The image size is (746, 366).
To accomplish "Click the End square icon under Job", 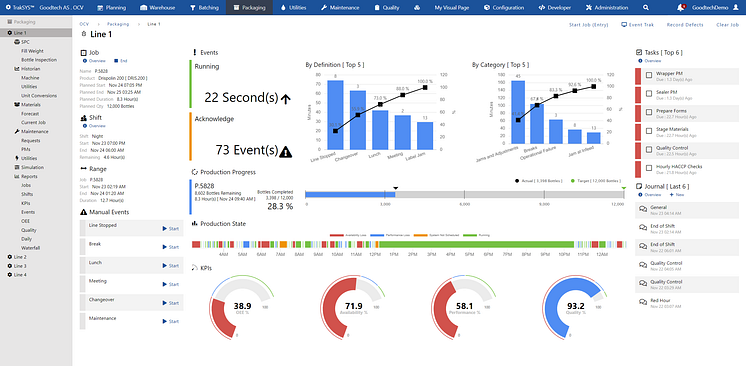I will click(x=116, y=61).
